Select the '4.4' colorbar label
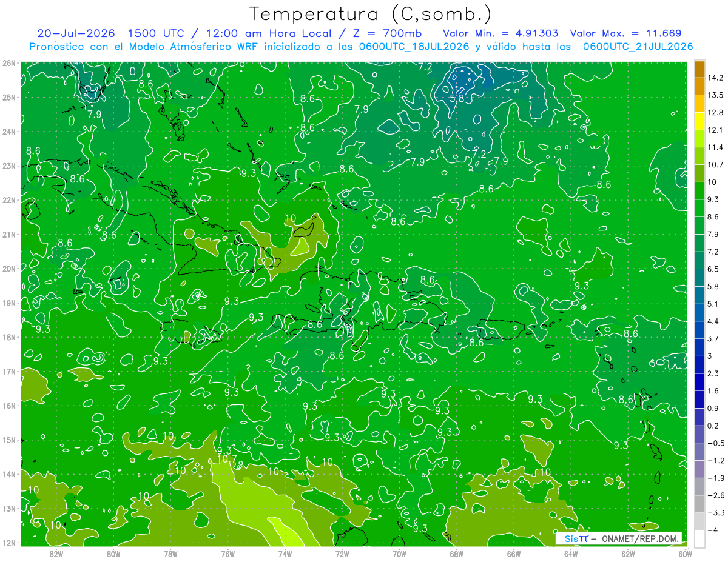Image resolution: width=728 pixels, height=562 pixels. pyautogui.click(x=713, y=321)
